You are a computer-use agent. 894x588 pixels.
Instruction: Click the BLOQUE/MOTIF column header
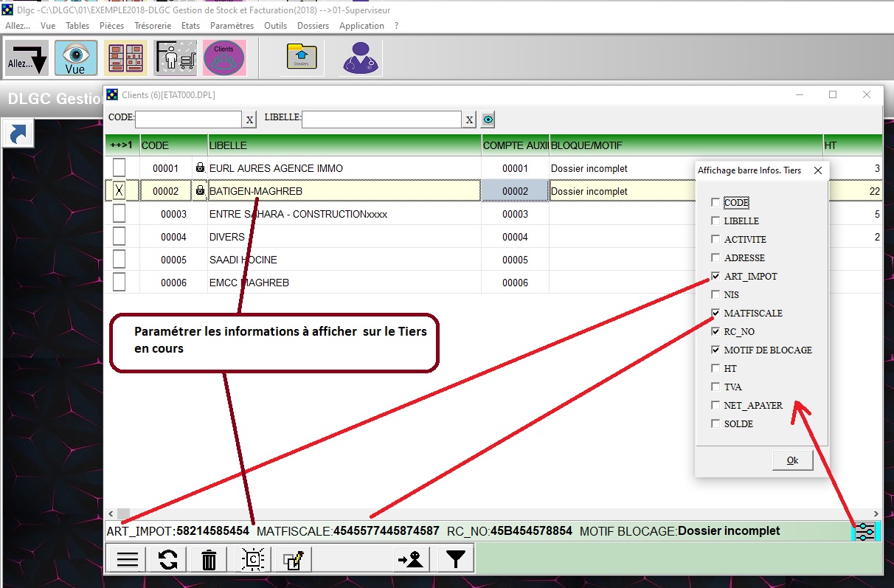click(x=686, y=145)
